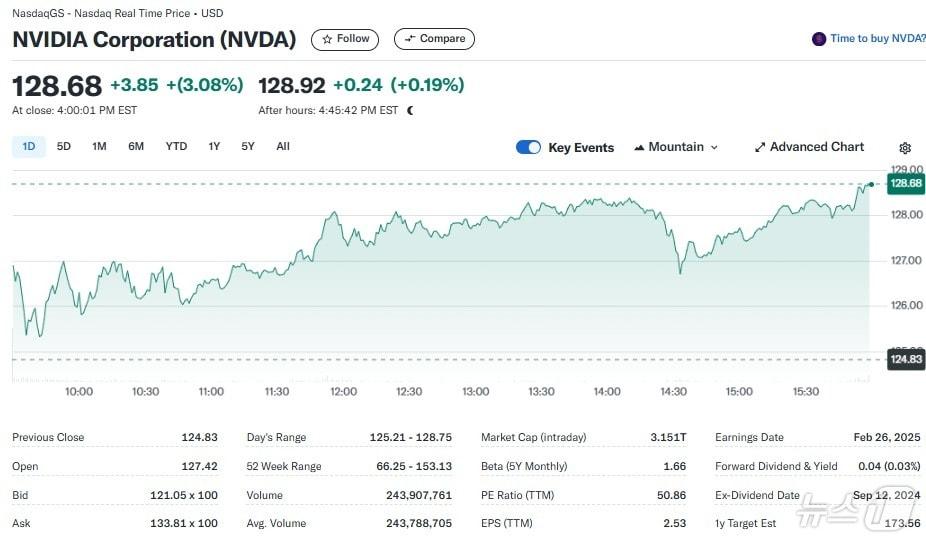This screenshot has width=926, height=543.
Task: Open chart settings gear icon
Action: (x=905, y=148)
